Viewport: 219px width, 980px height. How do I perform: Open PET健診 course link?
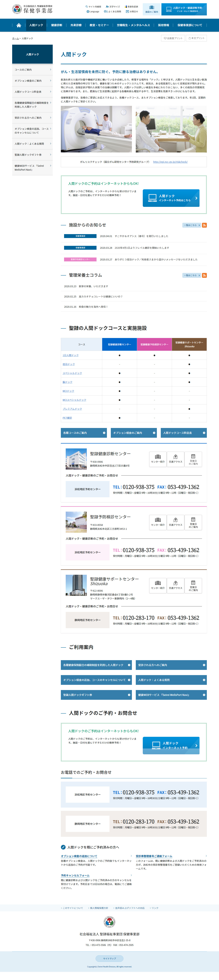click(x=67, y=418)
